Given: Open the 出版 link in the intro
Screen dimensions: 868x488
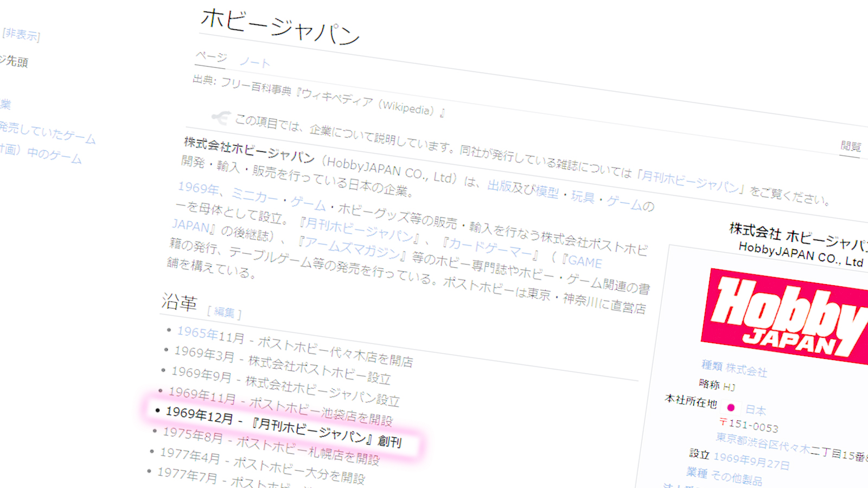Looking at the screenshot, I should (499, 185).
